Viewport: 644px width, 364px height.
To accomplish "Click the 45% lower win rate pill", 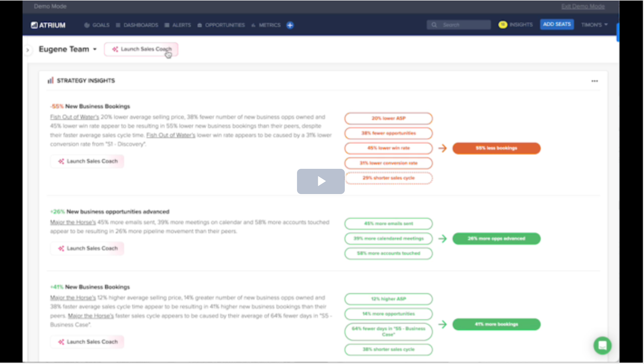I will [x=388, y=148].
